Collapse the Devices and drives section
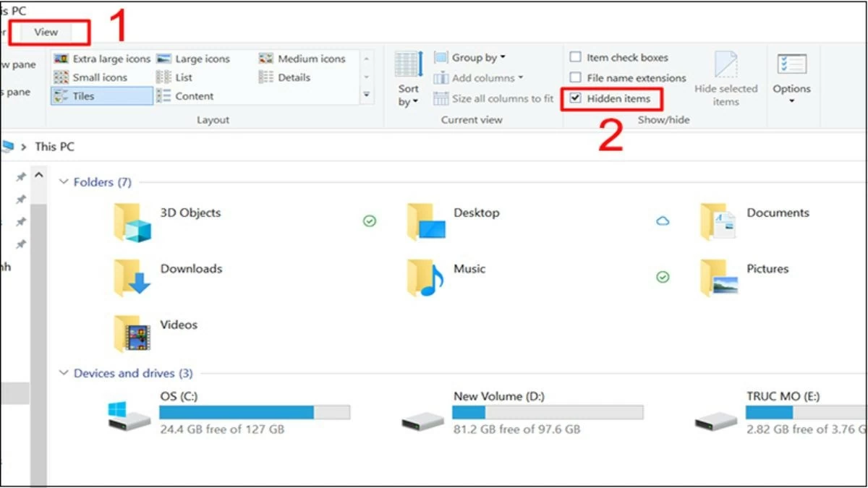Image resolution: width=868 pixels, height=488 pixels. (66, 373)
